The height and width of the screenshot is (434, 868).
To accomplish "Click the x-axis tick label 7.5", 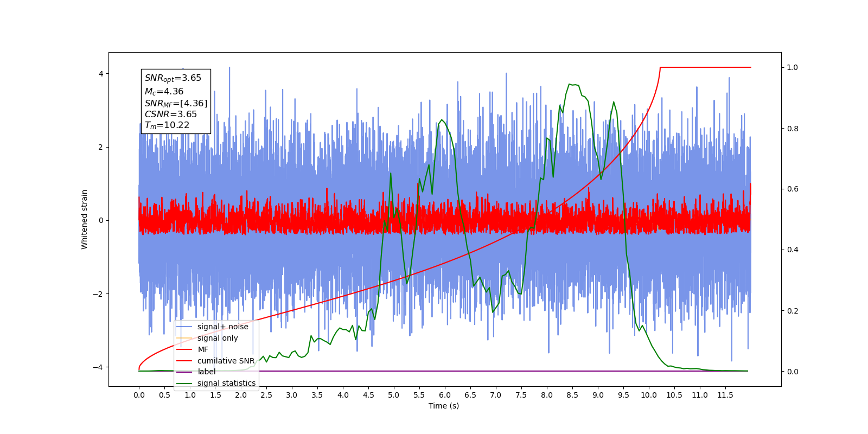I will point(521,395).
